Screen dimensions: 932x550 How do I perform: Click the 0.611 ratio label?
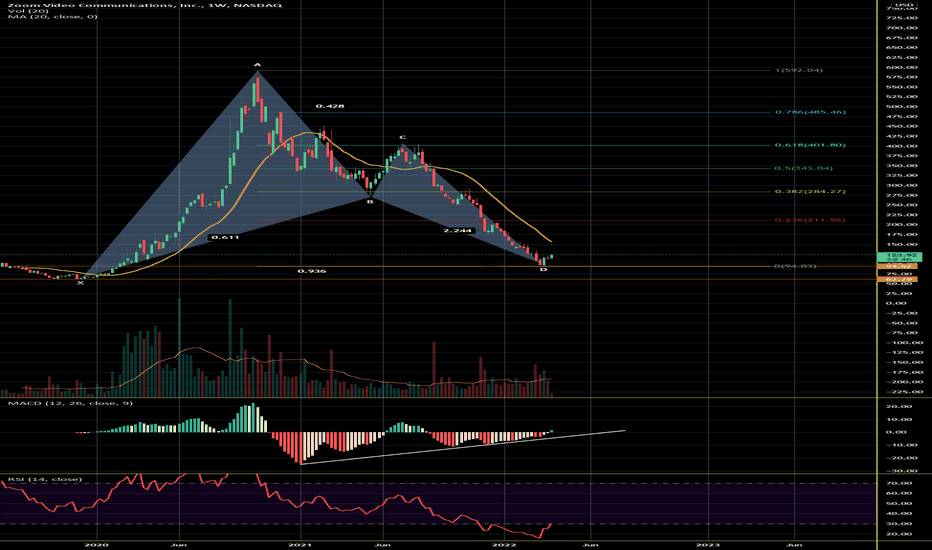pyautogui.click(x=225, y=237)
